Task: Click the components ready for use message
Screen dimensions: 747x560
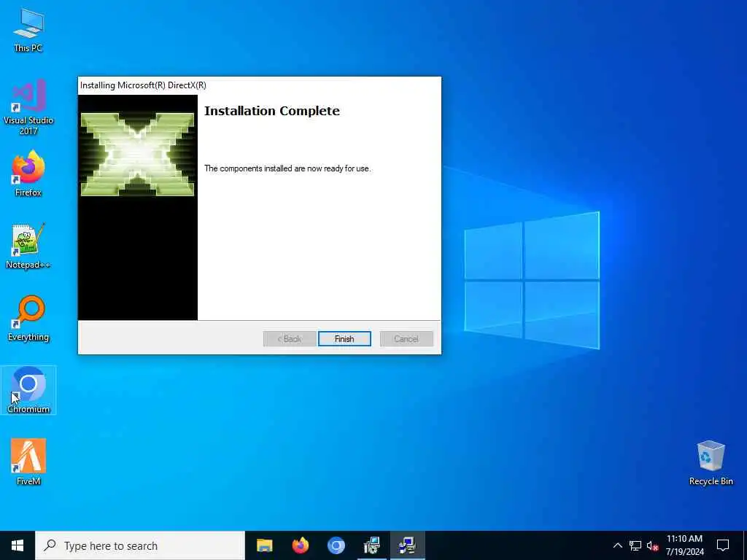Action: tap(287, 168)
